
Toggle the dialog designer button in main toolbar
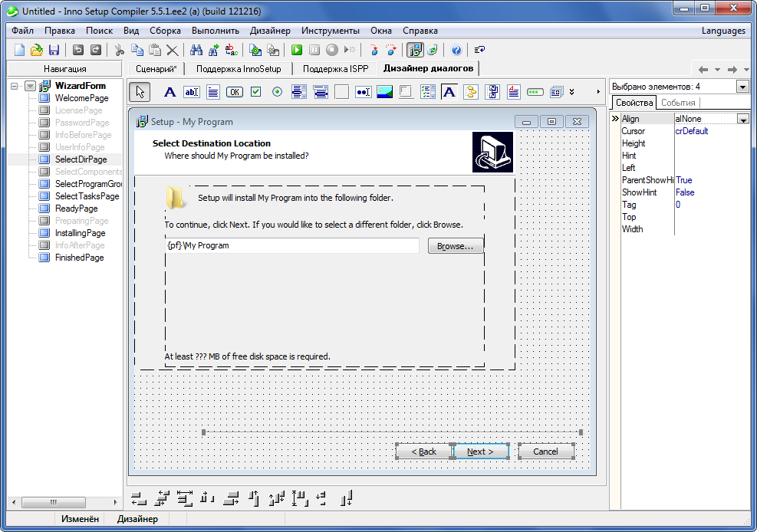tap(415, 50)
